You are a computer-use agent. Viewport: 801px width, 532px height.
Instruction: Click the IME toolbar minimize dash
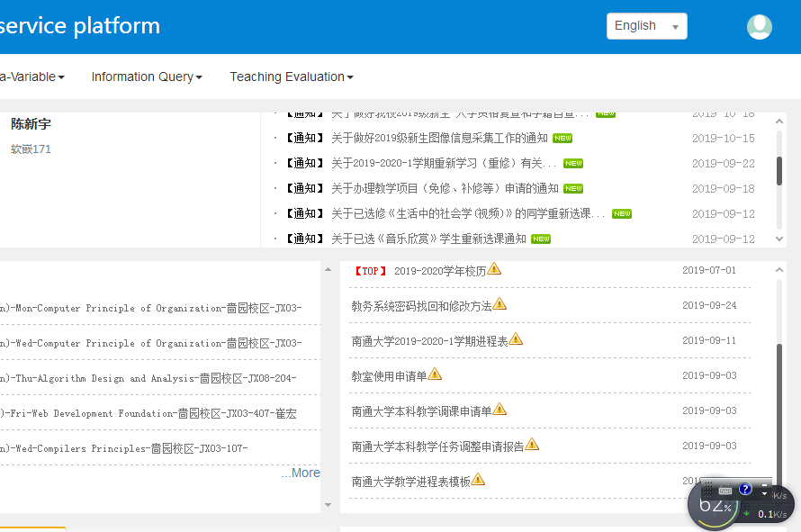coord(765,485)
